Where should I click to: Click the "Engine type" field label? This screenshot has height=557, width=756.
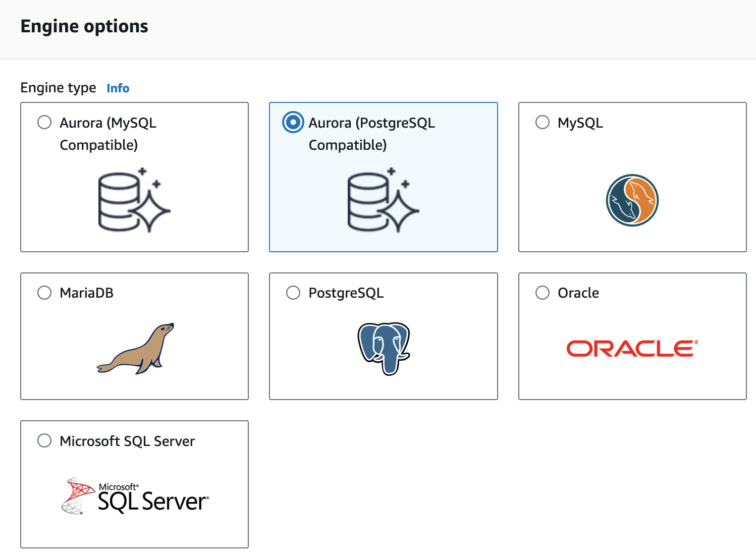point(58,88)
